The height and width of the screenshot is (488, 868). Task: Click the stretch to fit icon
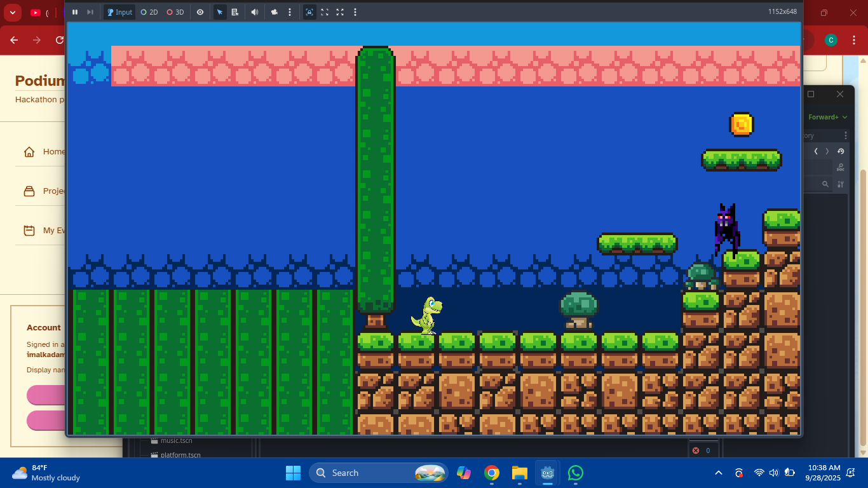click(x=340, y=12)
